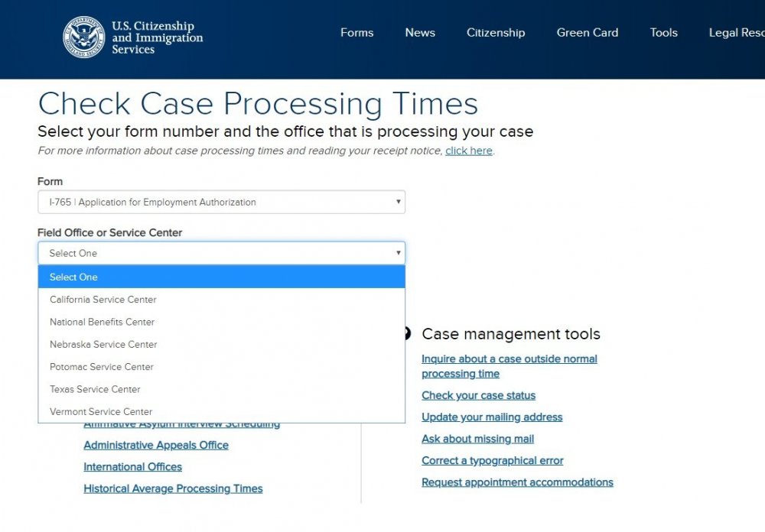This screenshot has width=765, height=532.
Task: Choose Texas Service Center option
Action: pyautogui.click(x=222, y=389)
